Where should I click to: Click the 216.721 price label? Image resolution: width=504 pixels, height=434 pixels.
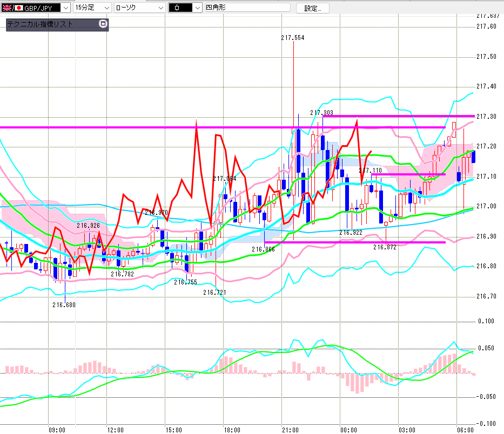[214, 293]
